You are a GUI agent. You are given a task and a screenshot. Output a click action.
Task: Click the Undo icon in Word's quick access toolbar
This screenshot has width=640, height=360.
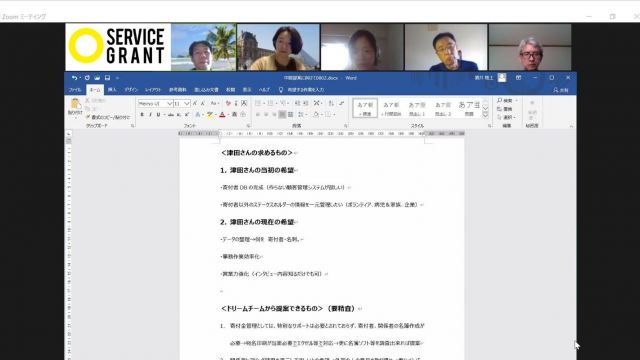(74, 78)
